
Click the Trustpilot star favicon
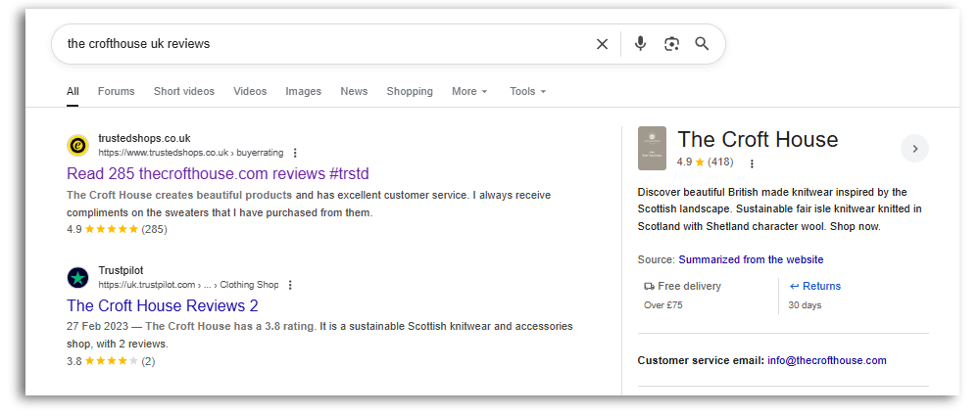(x=78, y=277)
